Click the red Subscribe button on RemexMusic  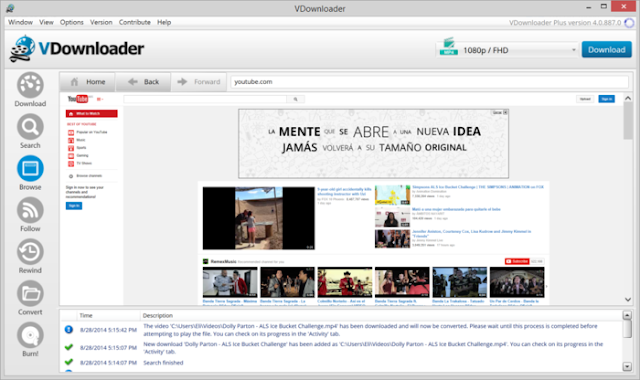tap(517, 261)
